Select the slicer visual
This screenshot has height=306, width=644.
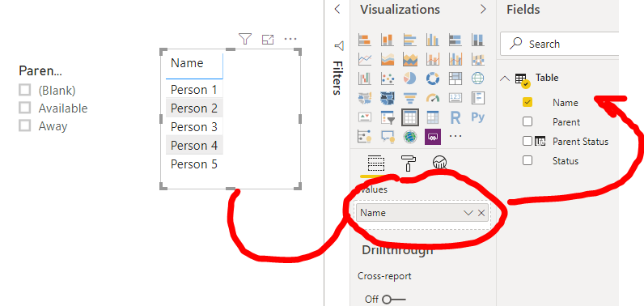coord(388,117)
